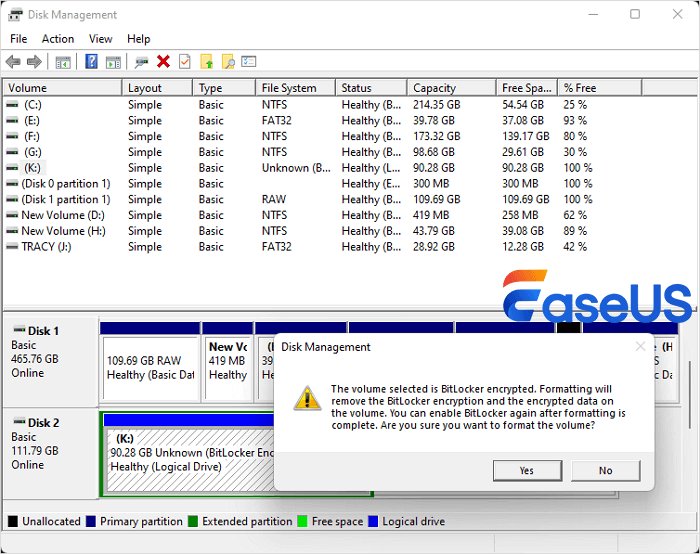This screenshot has width=700, height=554.
Task: Close the BitLocker warning dialog
Action: pyautogui.click(x=640, y=347)
